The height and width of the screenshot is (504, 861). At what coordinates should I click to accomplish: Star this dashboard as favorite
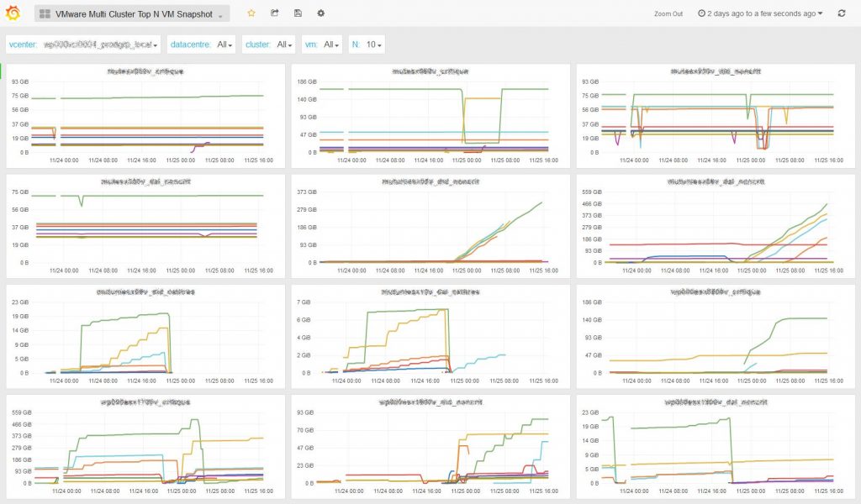[251, 13]
